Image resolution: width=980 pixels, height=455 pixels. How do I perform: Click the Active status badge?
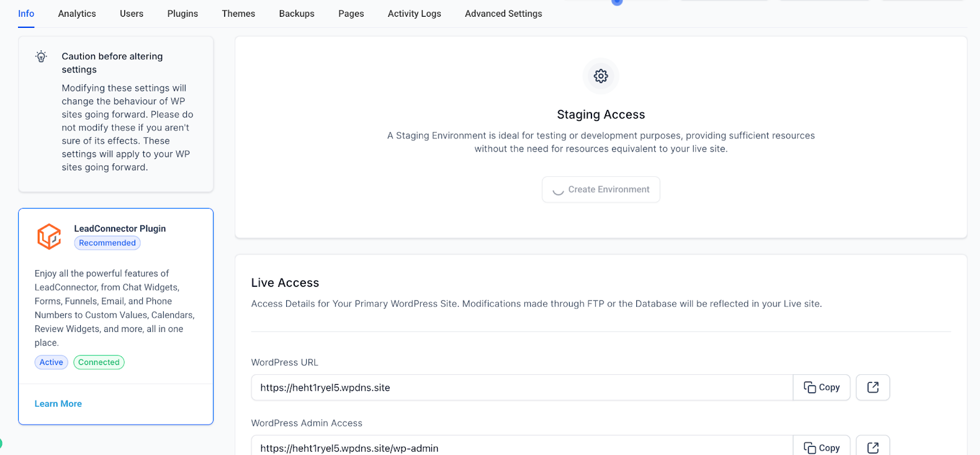click(x=51, y=362)
